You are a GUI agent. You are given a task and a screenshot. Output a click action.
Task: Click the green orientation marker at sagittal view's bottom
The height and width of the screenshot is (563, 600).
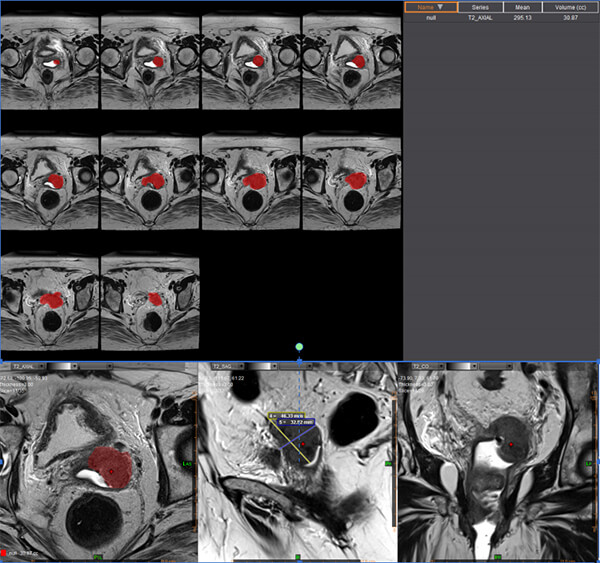tap(297, 555)
